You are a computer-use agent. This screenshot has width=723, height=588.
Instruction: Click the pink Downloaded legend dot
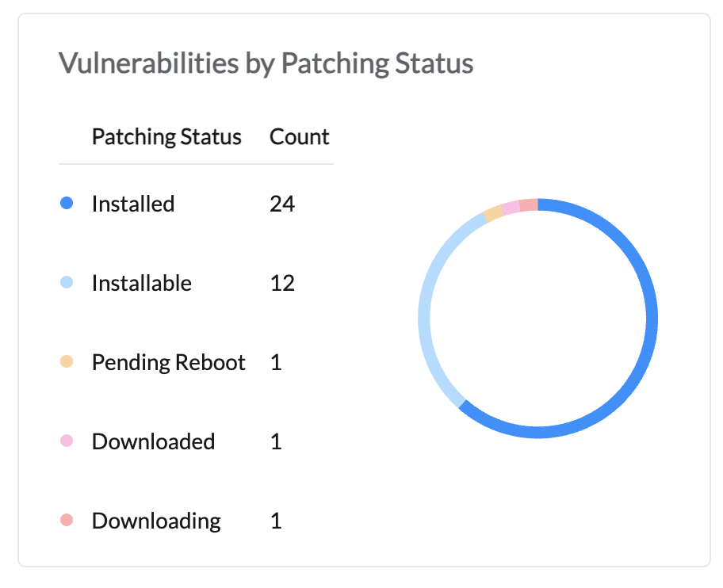[67, 441]
